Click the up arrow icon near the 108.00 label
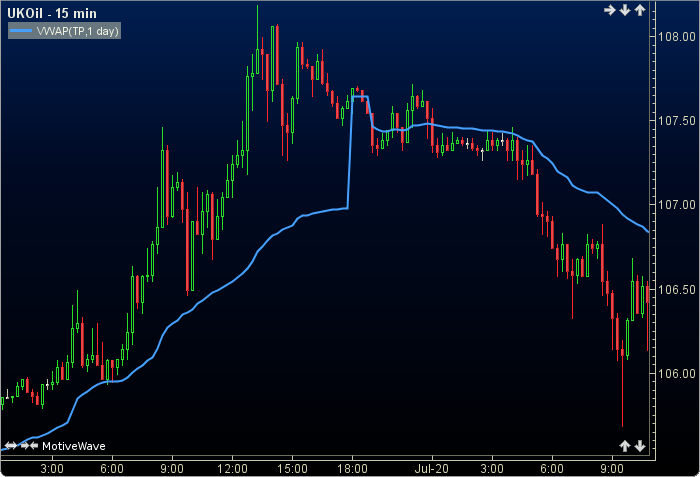700x477 pixels. coord(640,10)
